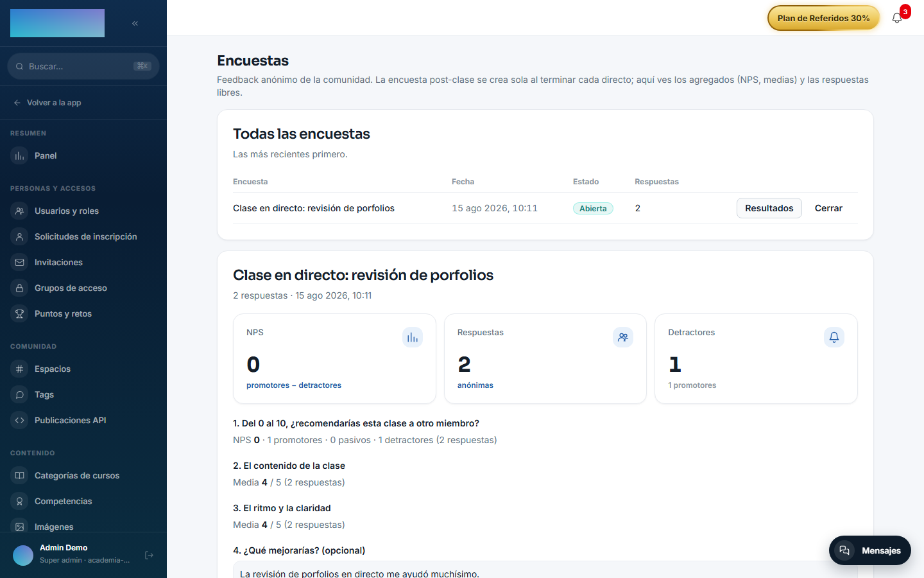This screenshot has height=578, width=924.
Task: Click survey name Clase en directo row
Action: coord(314,208)
